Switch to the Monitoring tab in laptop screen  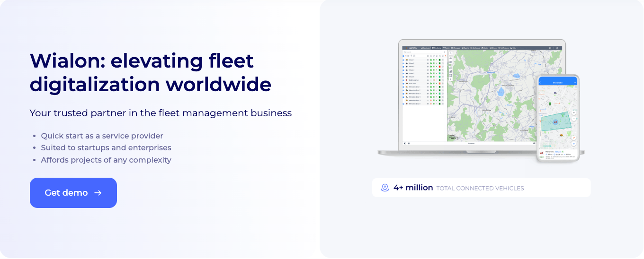(437, 48)
